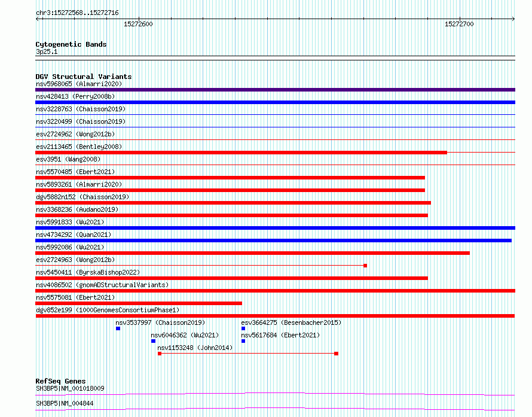
Task: Click the blue square under nsv3537997
Action: click(x=118, y=328)
